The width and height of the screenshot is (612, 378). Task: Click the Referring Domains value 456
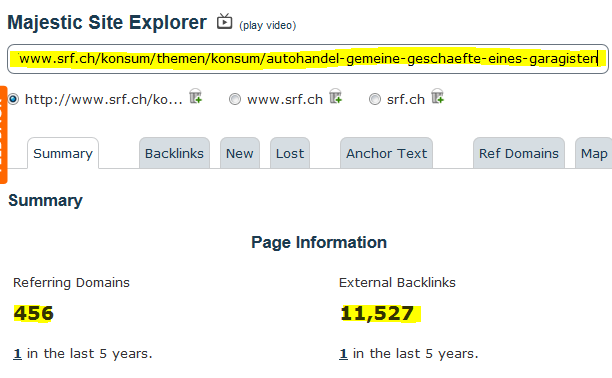click(34, 313)
